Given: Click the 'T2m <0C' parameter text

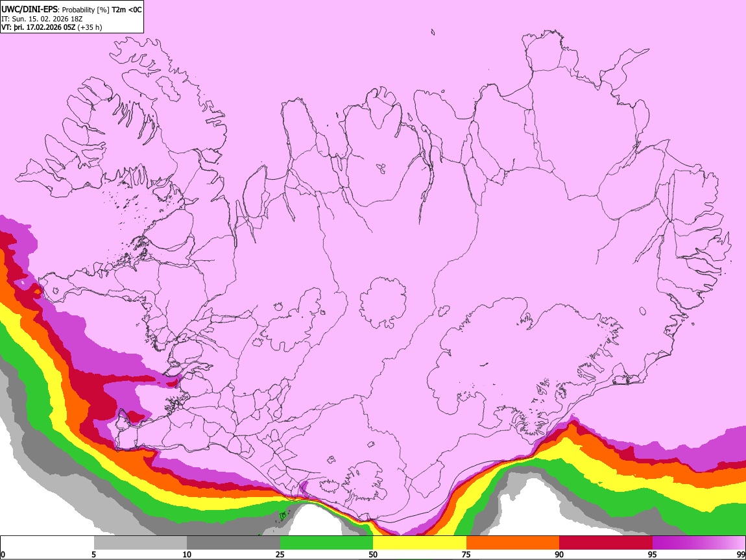Looking at the screenshot, I should (x=126, y=10).
